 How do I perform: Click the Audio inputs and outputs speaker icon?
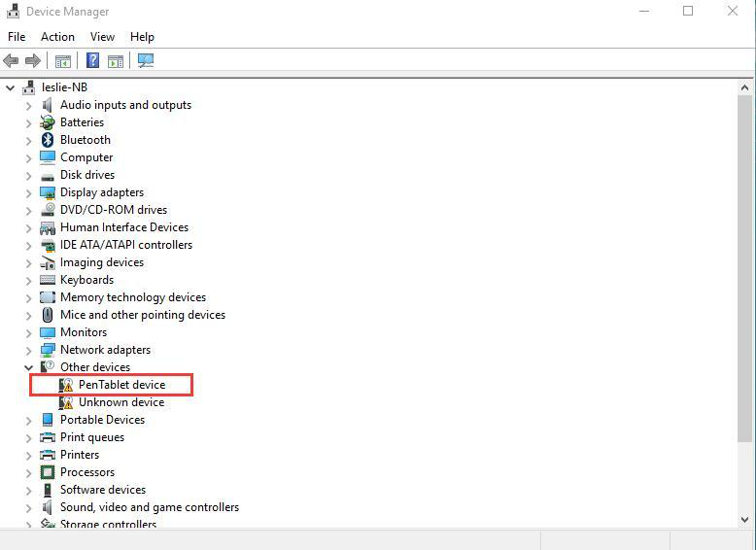tap(48, 105)
